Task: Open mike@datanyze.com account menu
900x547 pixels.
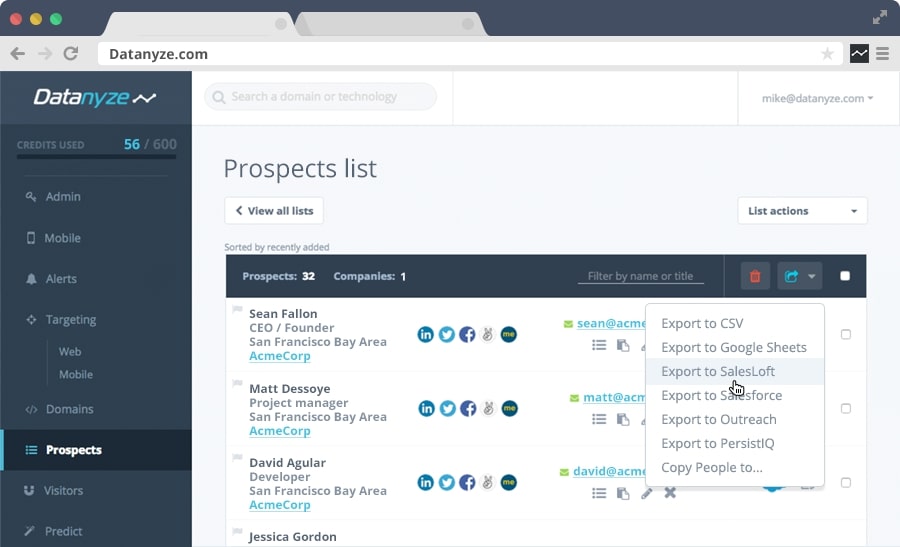Action: coord(817,98)
